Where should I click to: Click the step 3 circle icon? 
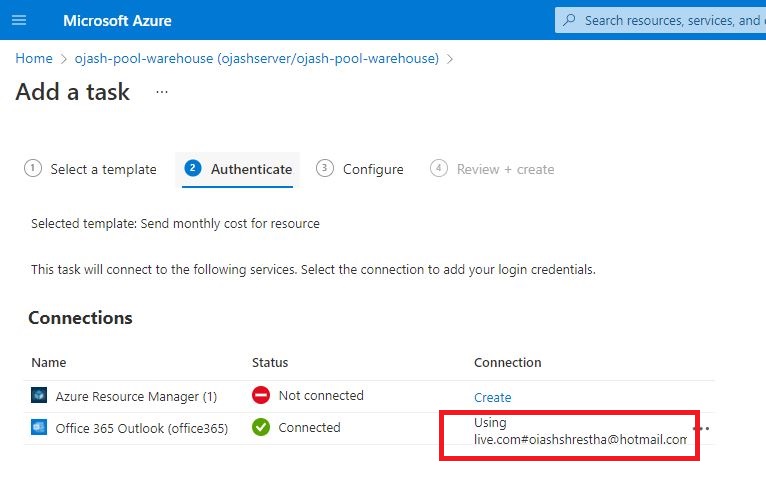325,169
